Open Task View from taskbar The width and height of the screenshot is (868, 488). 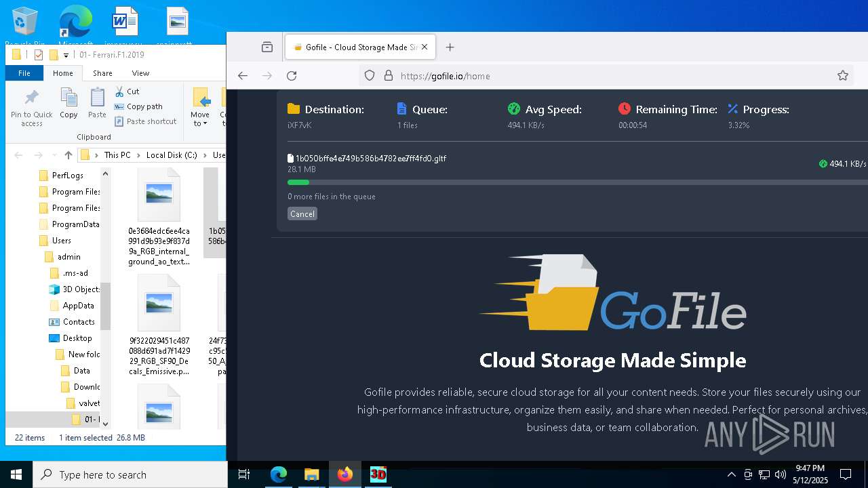245,474
